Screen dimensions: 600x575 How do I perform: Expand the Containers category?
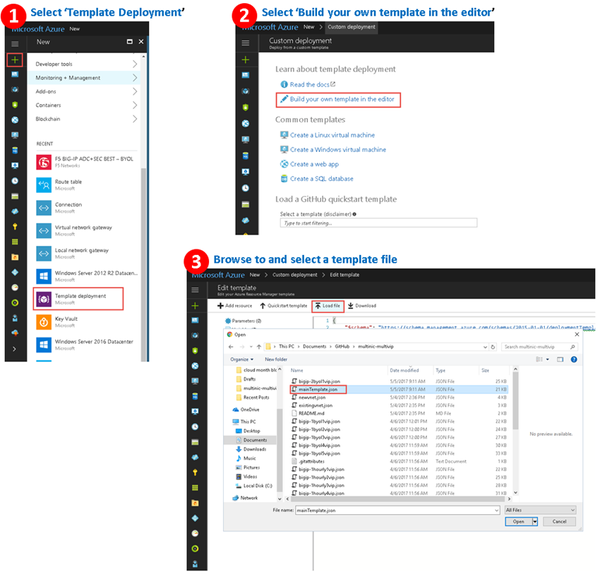[x=135, y=105]
